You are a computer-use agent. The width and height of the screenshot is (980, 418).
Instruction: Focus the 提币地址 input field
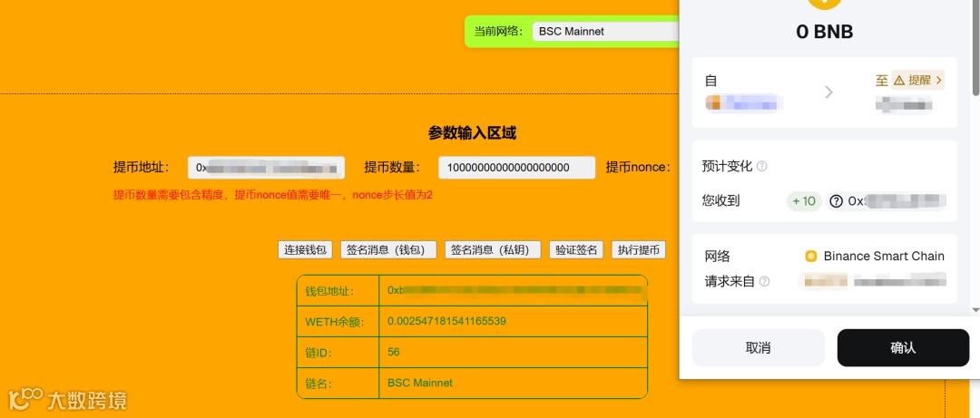266,168
